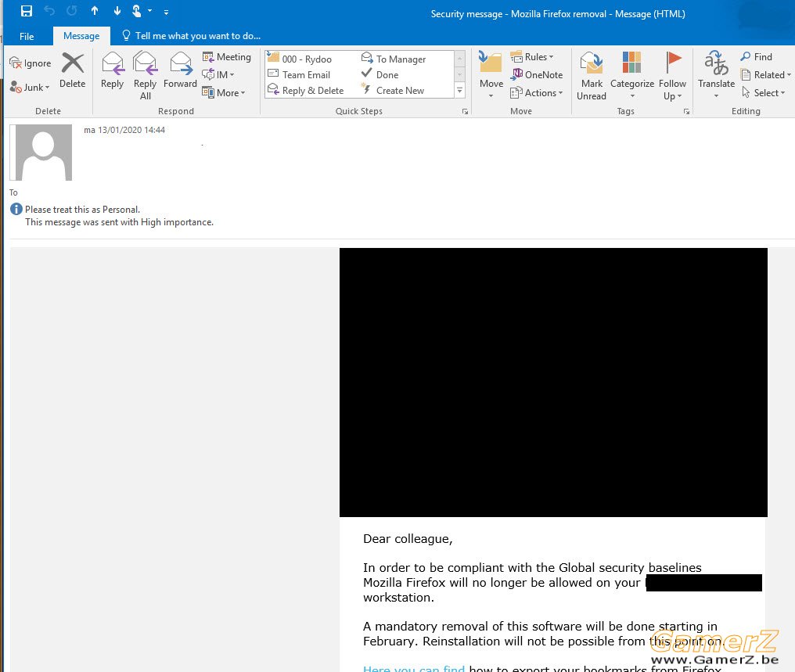Open the Categorize color menu

point(631,75)
